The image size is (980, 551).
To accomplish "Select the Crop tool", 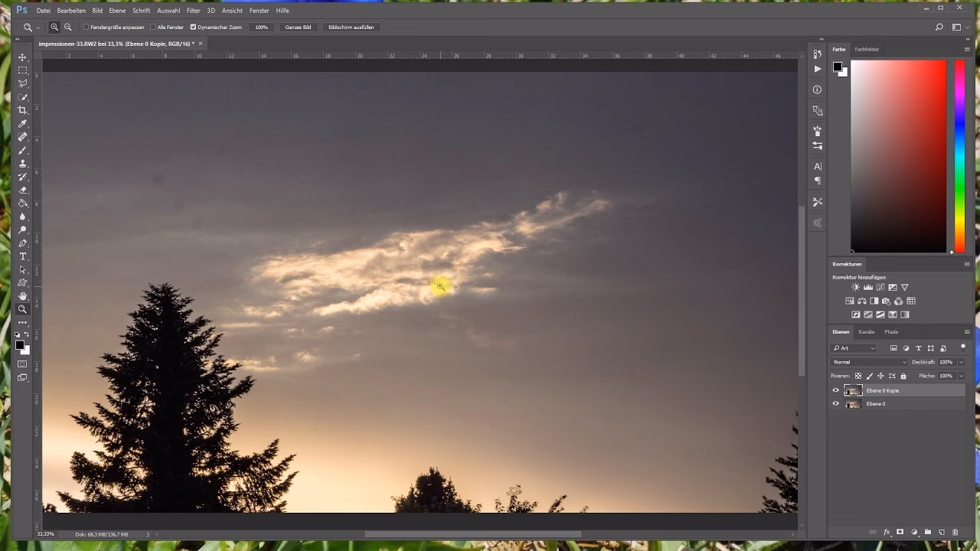I will (x=22, y=110).
